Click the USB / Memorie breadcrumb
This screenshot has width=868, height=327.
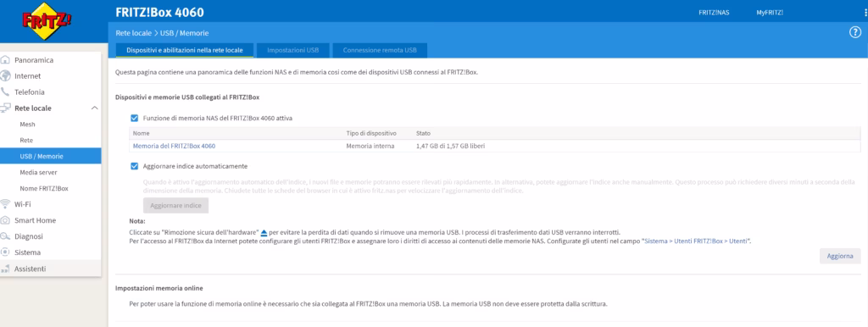[x=184, y=33]
